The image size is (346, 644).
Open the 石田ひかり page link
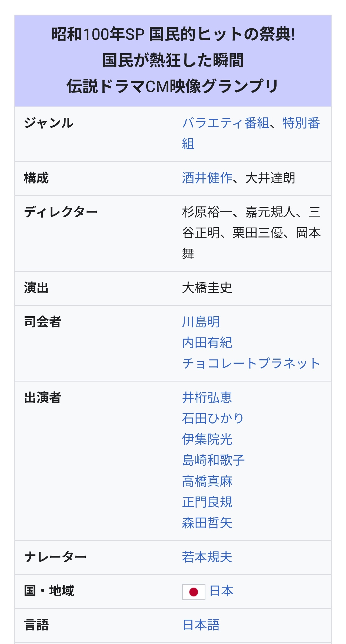click(x=213, y=419)
